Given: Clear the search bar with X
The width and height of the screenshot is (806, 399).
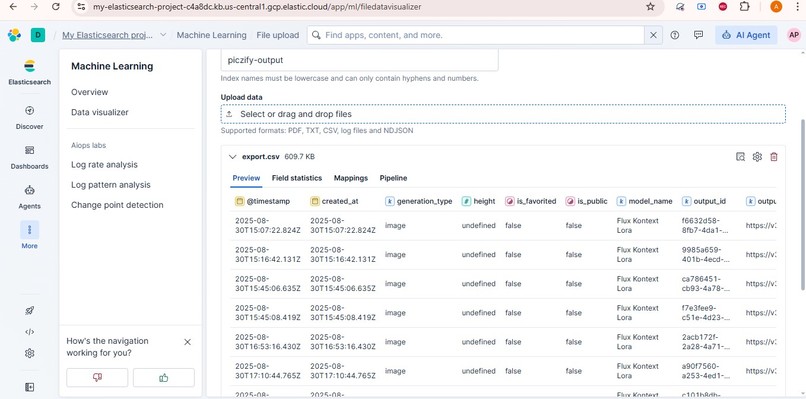Looking at the screenshot, I should point(653,35).
